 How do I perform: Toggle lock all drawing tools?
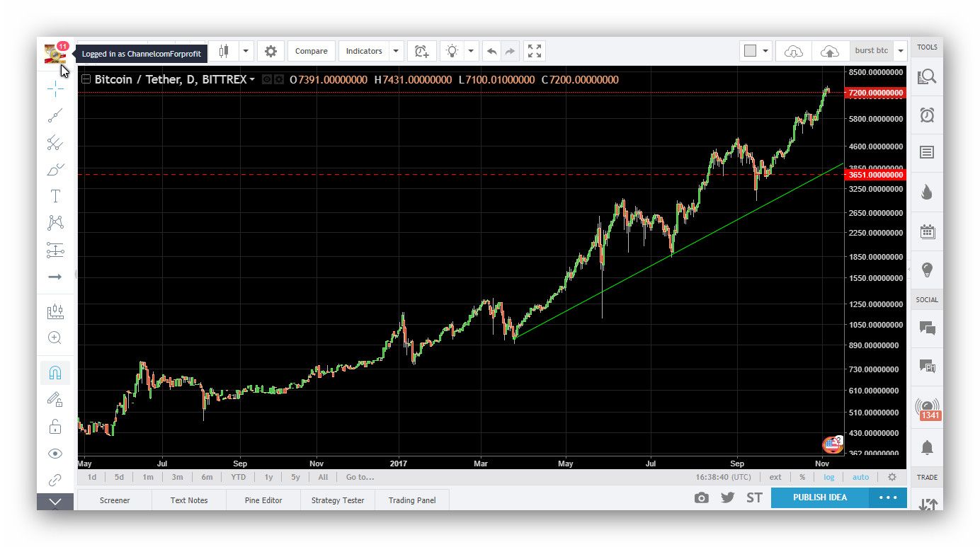[55, 426]
